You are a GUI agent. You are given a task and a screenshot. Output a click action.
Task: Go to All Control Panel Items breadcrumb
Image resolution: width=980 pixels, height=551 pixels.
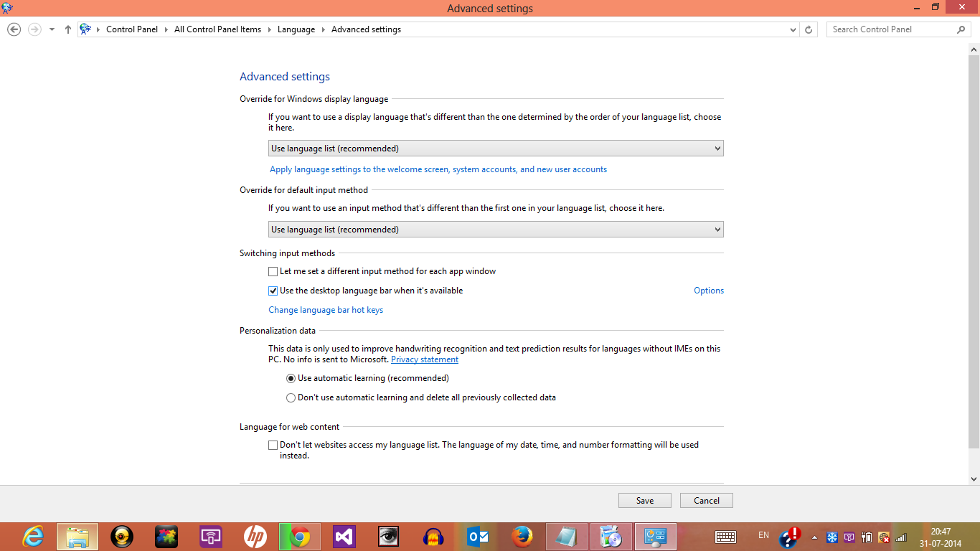coord(218,29)
